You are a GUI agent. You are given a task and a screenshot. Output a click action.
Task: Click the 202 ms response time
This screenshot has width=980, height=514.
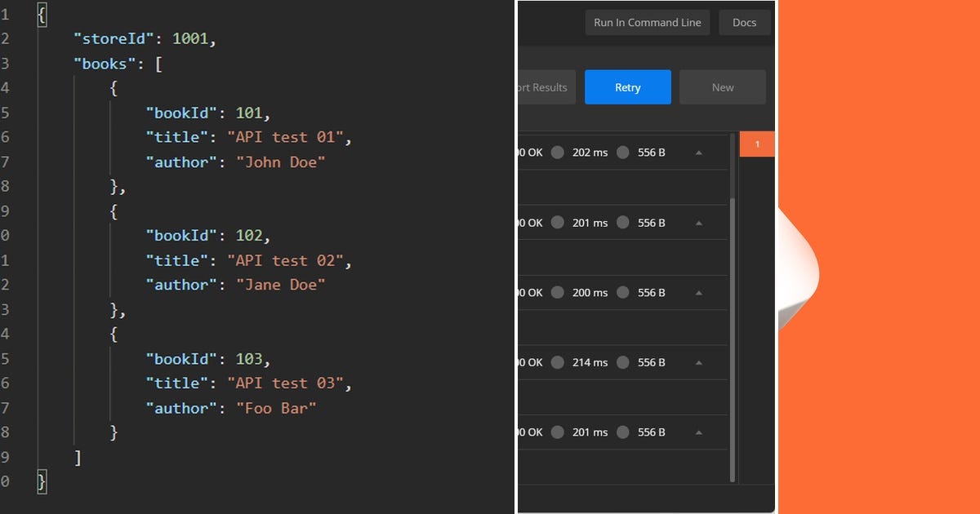point(590,153)
